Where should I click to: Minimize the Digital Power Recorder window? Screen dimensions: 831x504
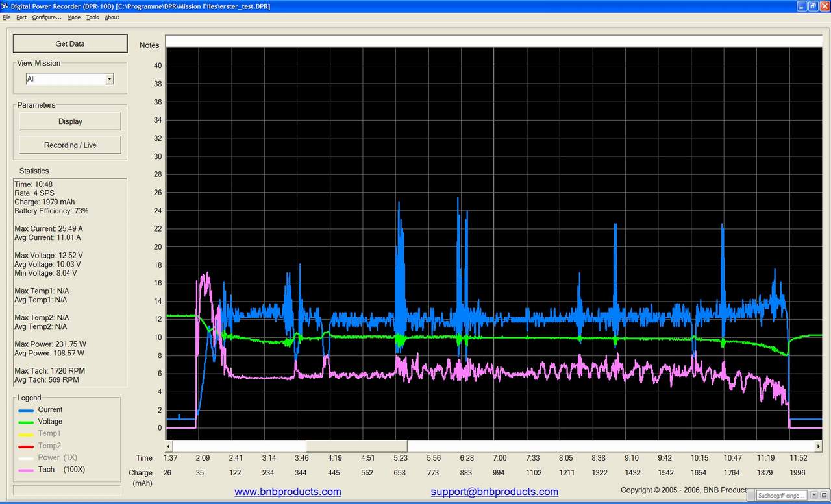pos(801,6)
